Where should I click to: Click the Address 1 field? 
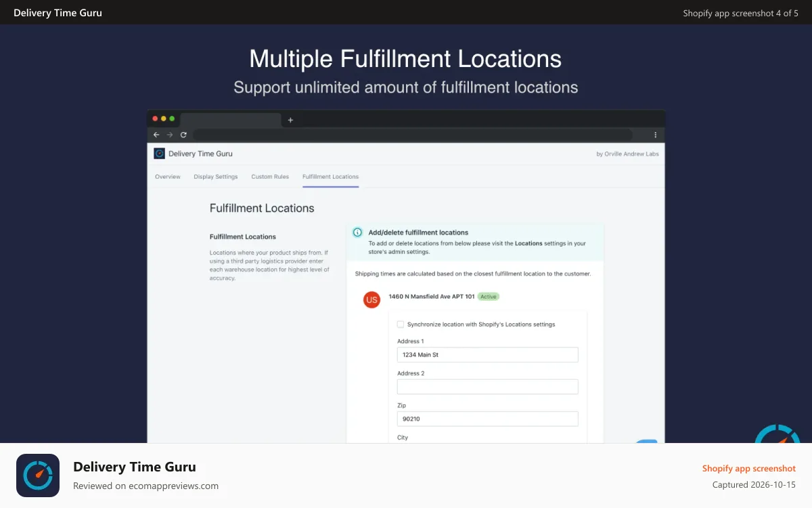487,355
